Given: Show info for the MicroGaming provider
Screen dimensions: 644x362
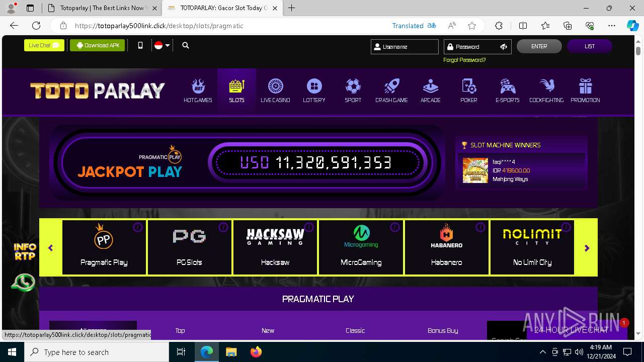Looking at the screenshot, I should coord(394,227).
